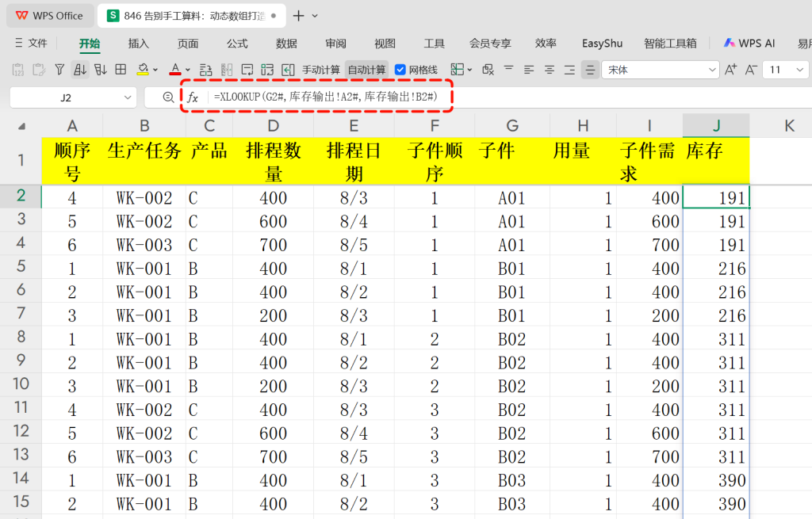Click the paste format clipboard icon
Viewport: 812px width, 519px height.
tap(39, 70)
